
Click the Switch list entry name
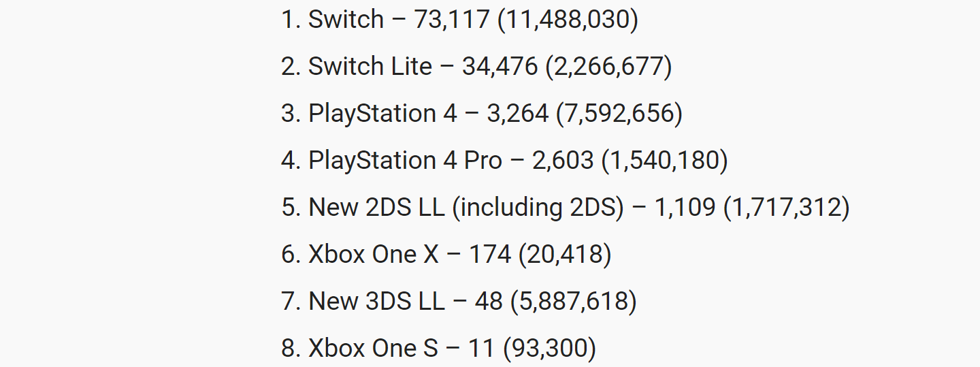346,19
